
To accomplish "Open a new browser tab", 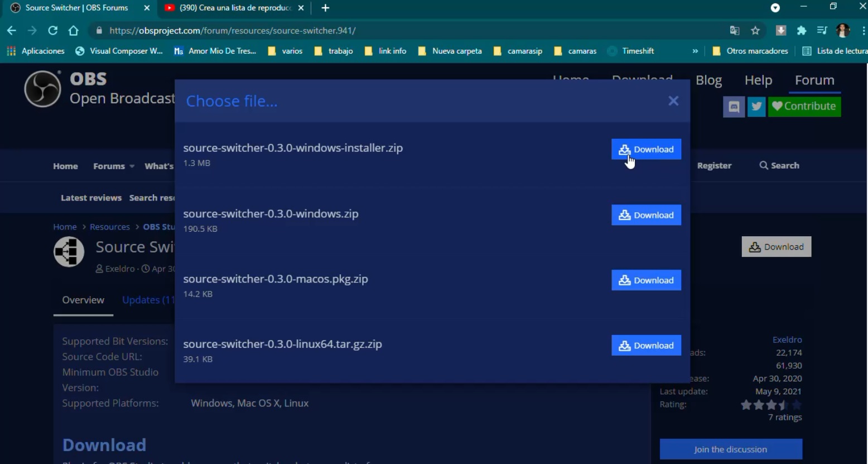I will [x=326, y=8].
